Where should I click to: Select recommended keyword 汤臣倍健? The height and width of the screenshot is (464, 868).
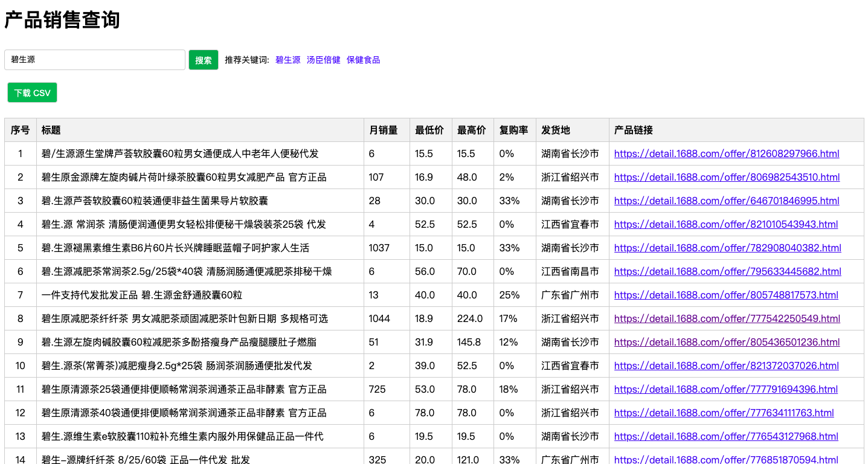coord(324,60)
